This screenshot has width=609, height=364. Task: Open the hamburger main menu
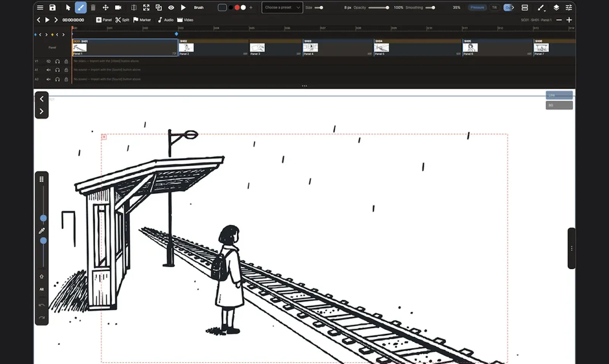(x=40, y=7)
